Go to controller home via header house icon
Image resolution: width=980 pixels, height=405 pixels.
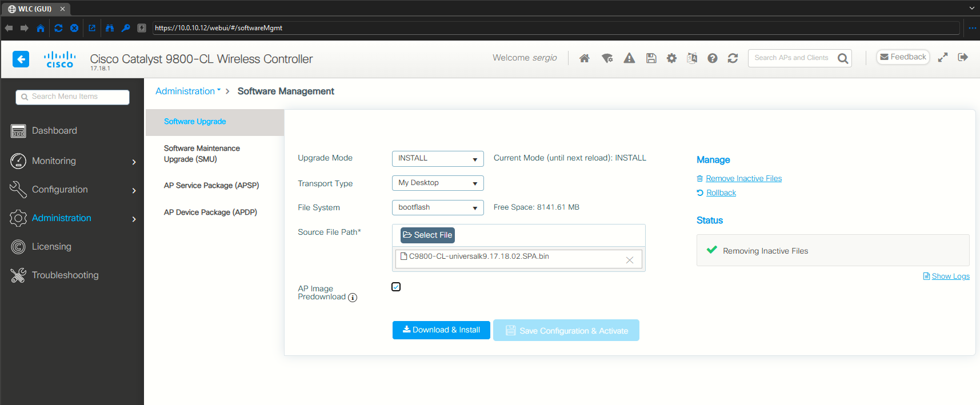pos(584,58)
